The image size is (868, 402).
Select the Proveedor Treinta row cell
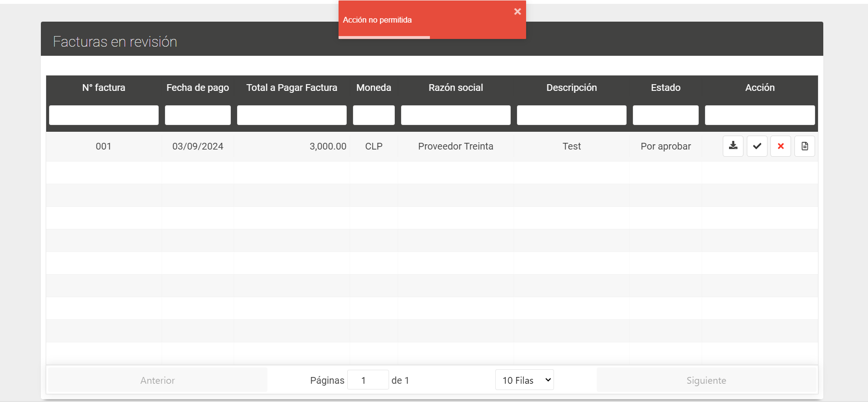455,146
